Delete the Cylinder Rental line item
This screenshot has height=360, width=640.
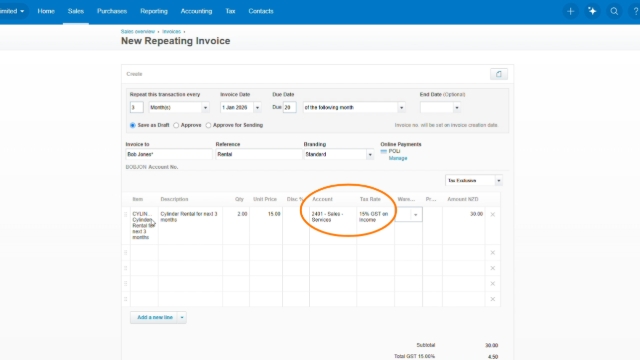click(x=492, y=214)
